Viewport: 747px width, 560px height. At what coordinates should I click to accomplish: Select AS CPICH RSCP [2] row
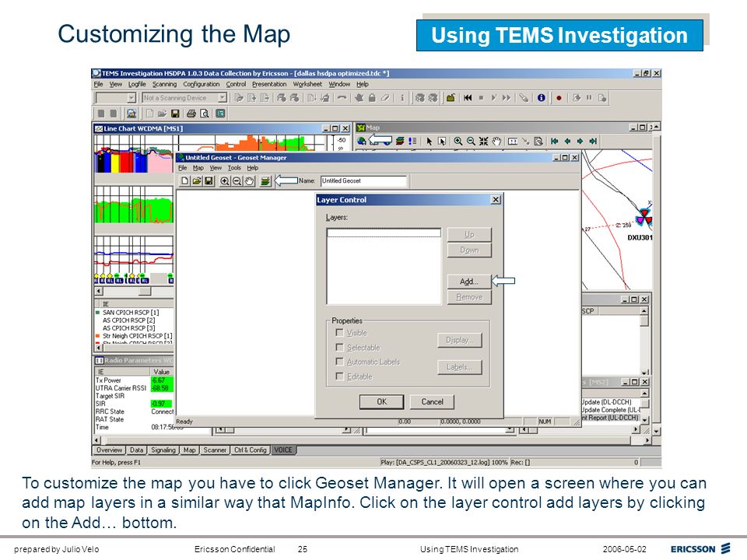point(128,320)
